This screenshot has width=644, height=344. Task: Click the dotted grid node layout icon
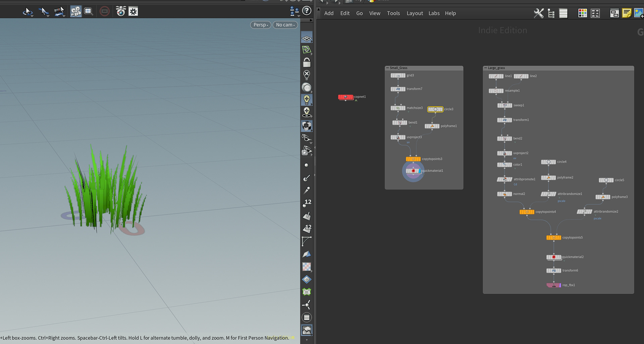[595, 13]
